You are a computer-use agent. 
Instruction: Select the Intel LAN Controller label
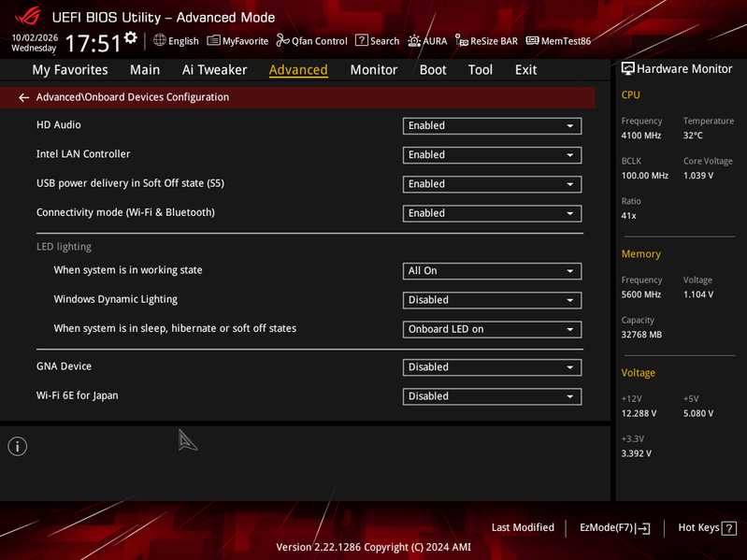[x=83, y=154]
